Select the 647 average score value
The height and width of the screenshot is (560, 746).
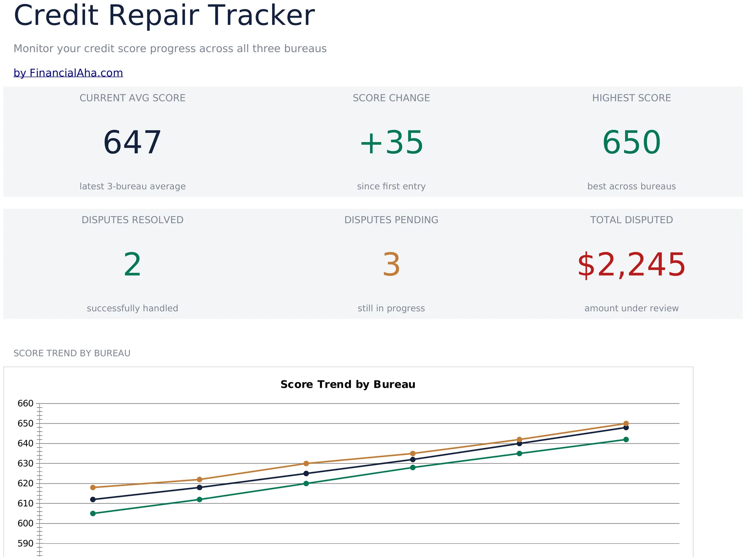[132, 142]
